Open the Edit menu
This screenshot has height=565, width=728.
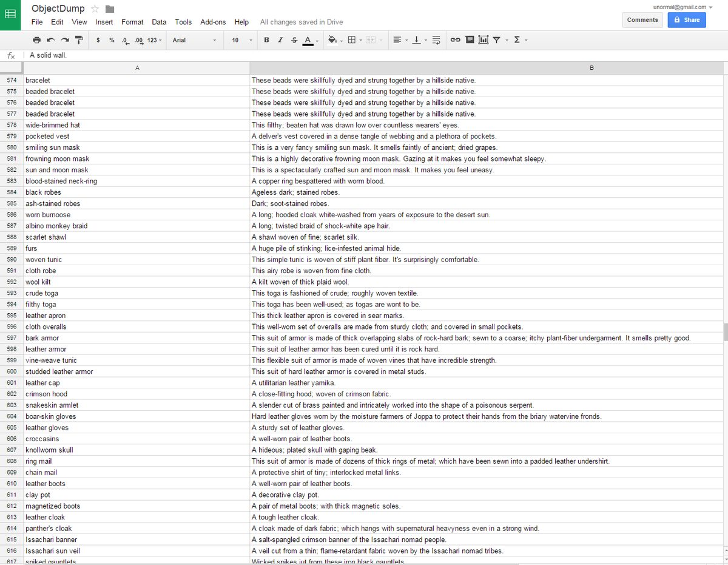click(x=57, y=22)
